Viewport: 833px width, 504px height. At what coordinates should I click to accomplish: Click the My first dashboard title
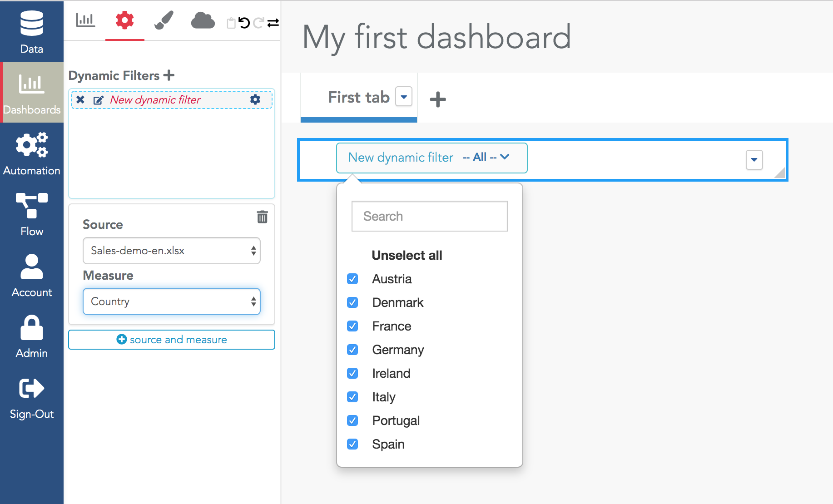(436, 38)
